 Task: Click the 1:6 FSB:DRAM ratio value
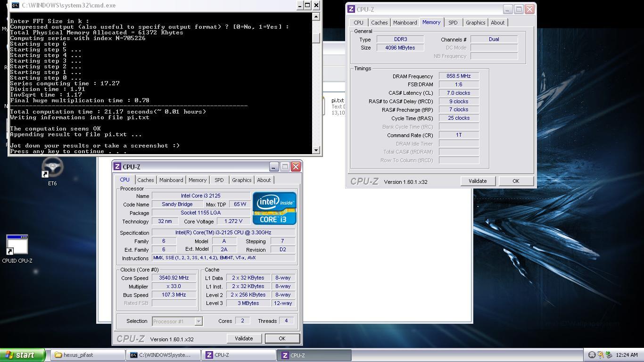459,84
